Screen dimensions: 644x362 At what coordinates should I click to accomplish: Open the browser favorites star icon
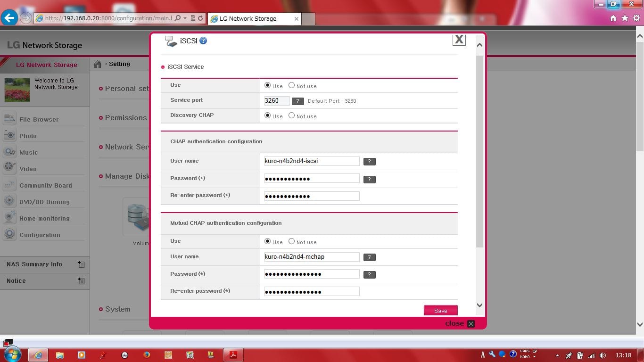click(x=625, y=18)
